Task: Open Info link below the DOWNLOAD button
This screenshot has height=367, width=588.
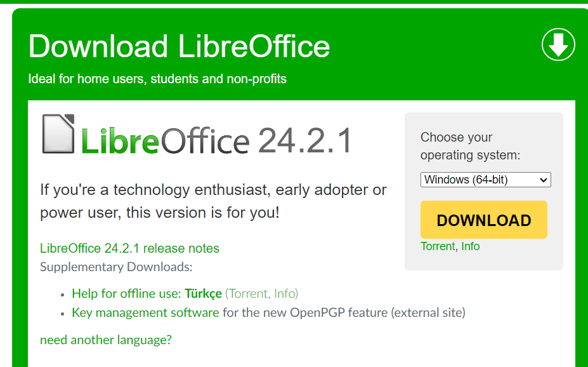Action: (x=470, y=246)
